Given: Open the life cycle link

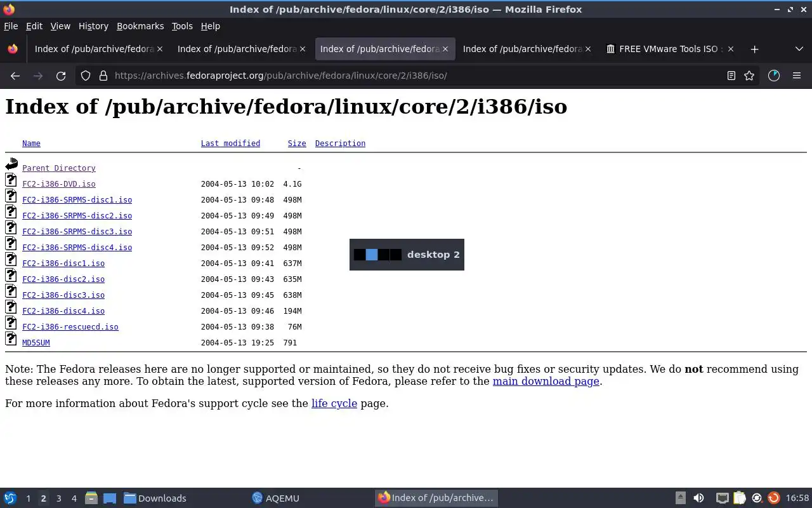Looking at the screenshot, I should coord(334,403).
